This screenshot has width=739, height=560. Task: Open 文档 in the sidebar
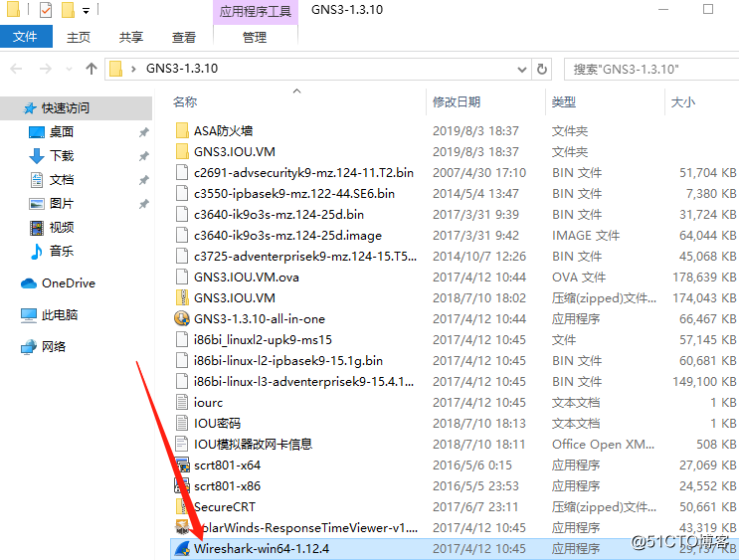pos(62,180)
